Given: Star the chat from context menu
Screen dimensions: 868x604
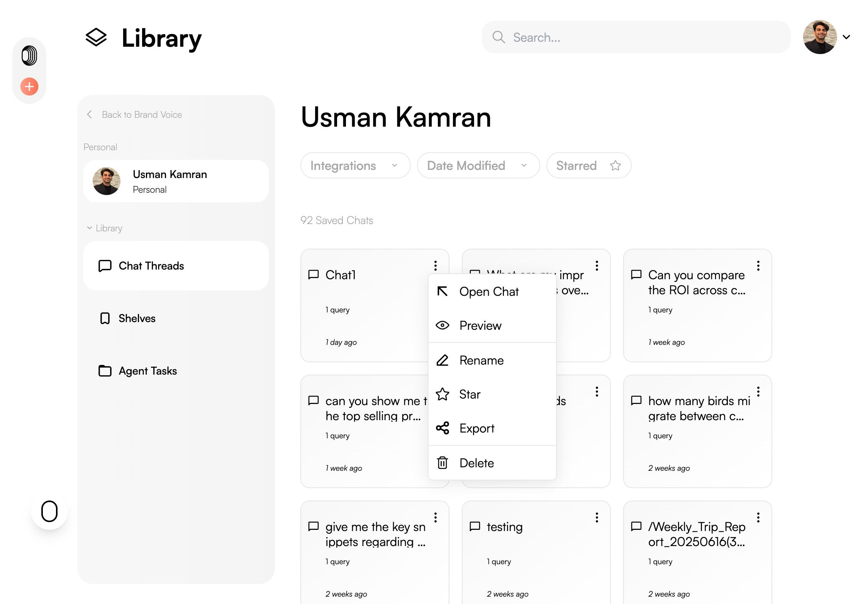Looking at the screenshot, I should click(x=470, y=394).
